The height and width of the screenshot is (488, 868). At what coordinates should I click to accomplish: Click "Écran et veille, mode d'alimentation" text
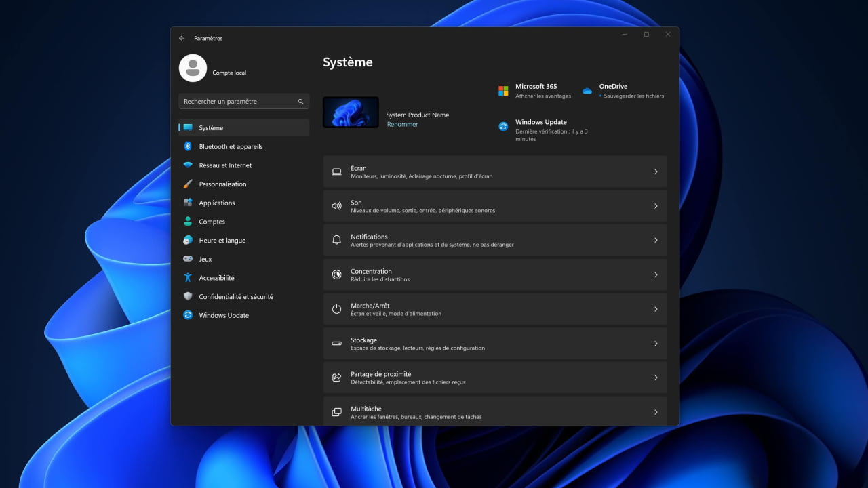coord(396,314)
